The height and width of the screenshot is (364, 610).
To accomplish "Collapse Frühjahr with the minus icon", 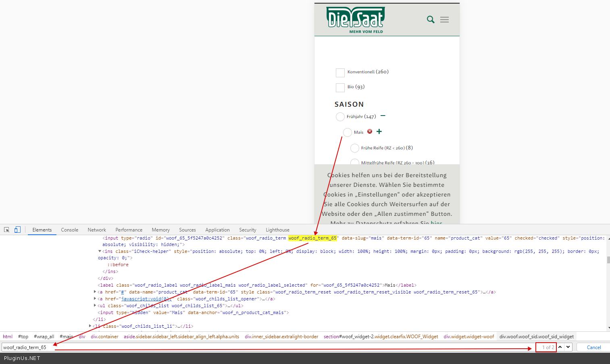I will pos(383,116).
